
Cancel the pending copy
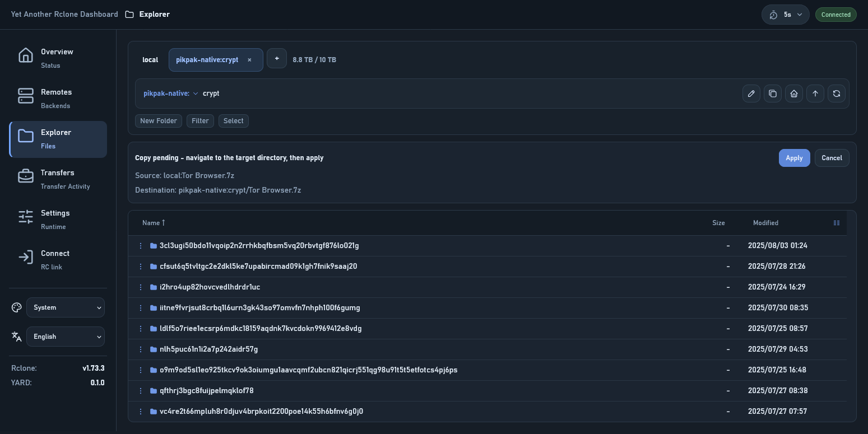[x=832, y=158]
